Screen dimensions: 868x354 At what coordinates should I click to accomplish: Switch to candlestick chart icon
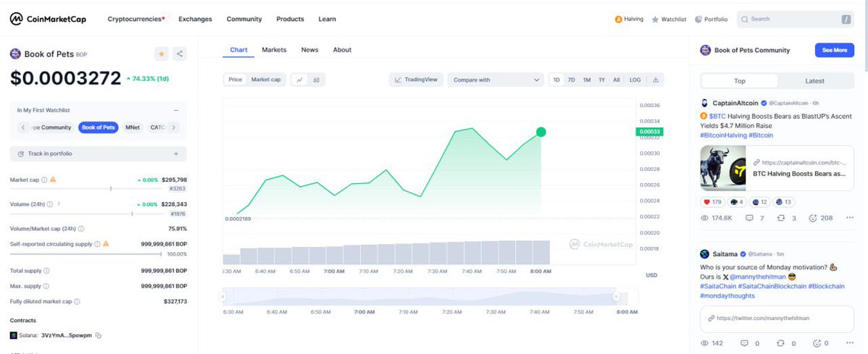(x=317, y=80)
